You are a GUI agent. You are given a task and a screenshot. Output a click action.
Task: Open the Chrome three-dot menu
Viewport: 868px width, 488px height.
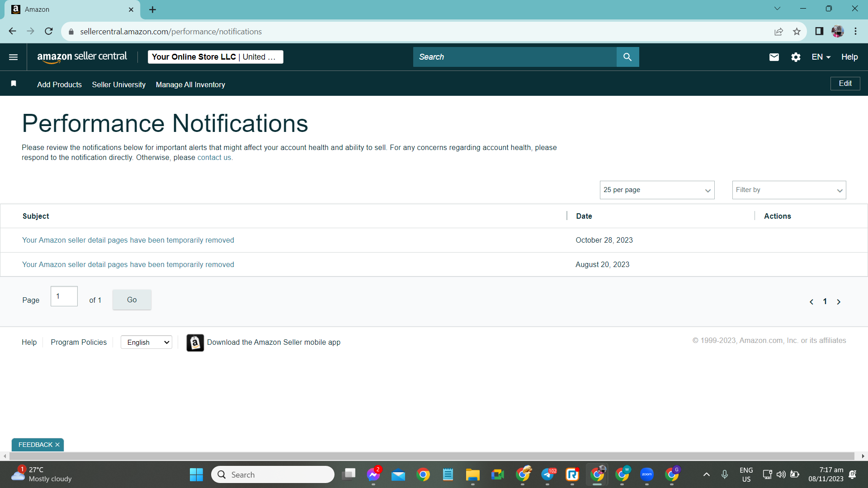(x=856, y=31)
